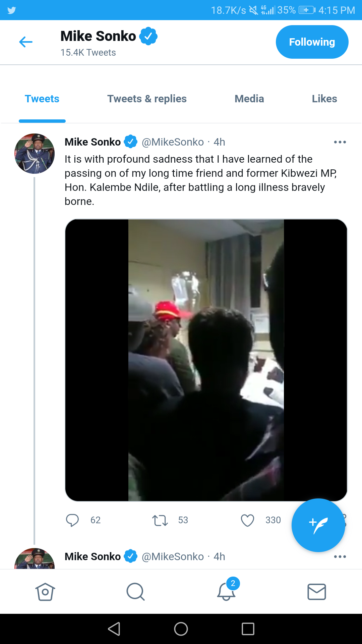The width and height of the screenshot is (362, 644).
Task: Open the Search magnifier icon
Action: (135, 592)
